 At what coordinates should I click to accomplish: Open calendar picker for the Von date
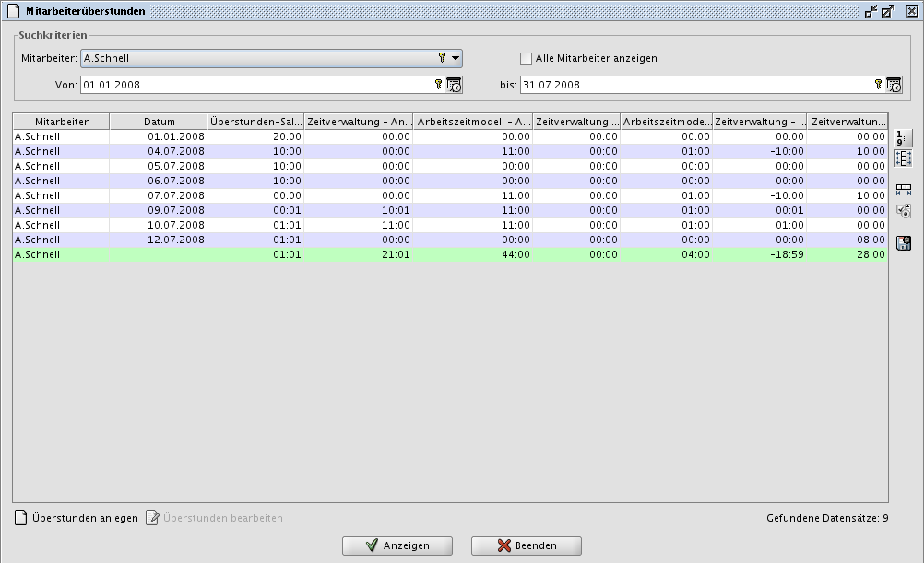coord(454,85)
